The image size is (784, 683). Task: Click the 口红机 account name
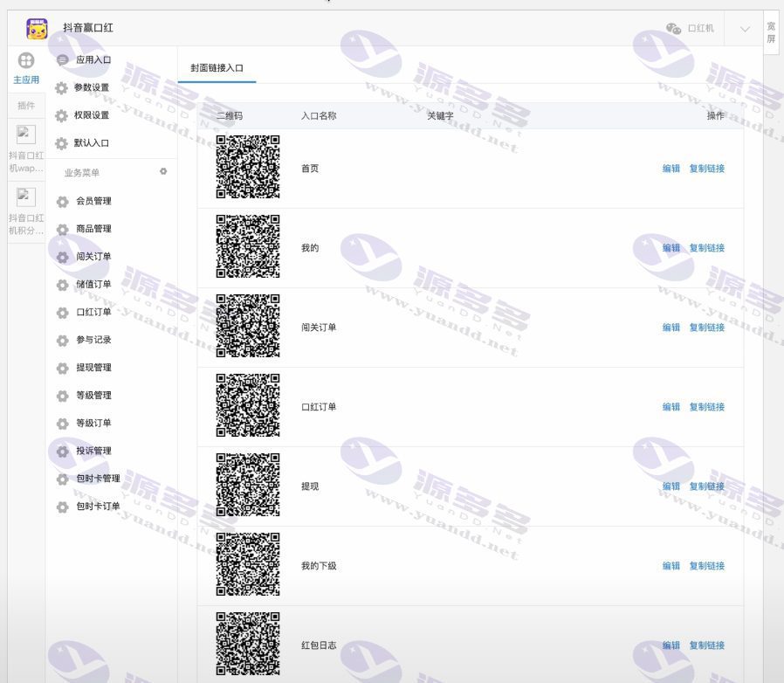coord(700,29)
